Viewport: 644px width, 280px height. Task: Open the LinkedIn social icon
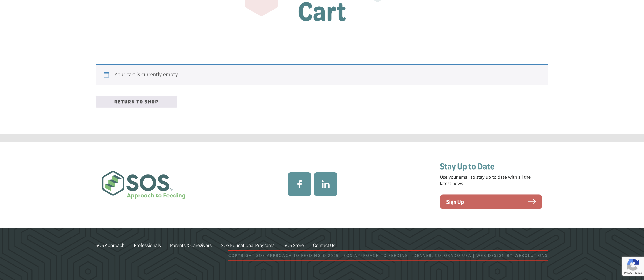point(325,184)
